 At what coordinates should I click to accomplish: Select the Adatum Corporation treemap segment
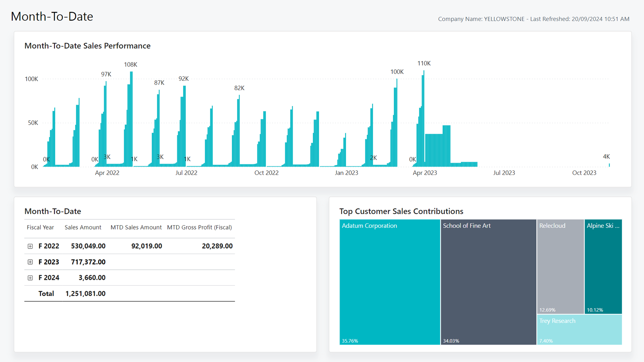tap(389, 282)
